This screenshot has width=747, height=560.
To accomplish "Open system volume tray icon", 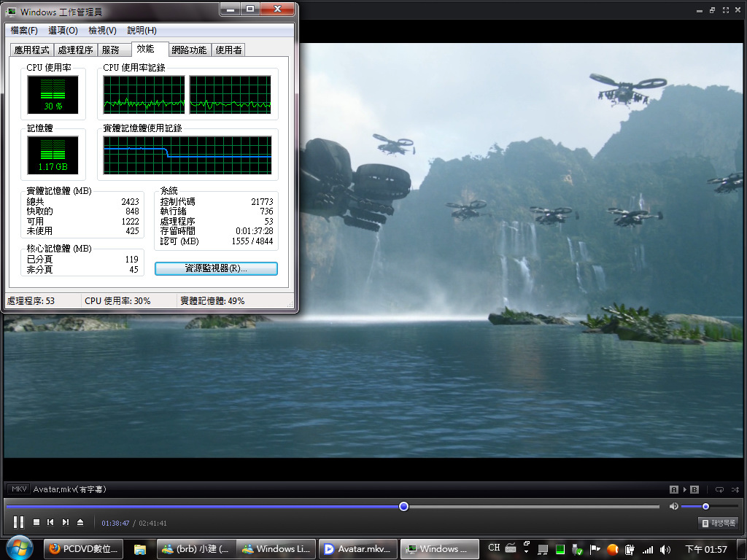I will 665,550.
